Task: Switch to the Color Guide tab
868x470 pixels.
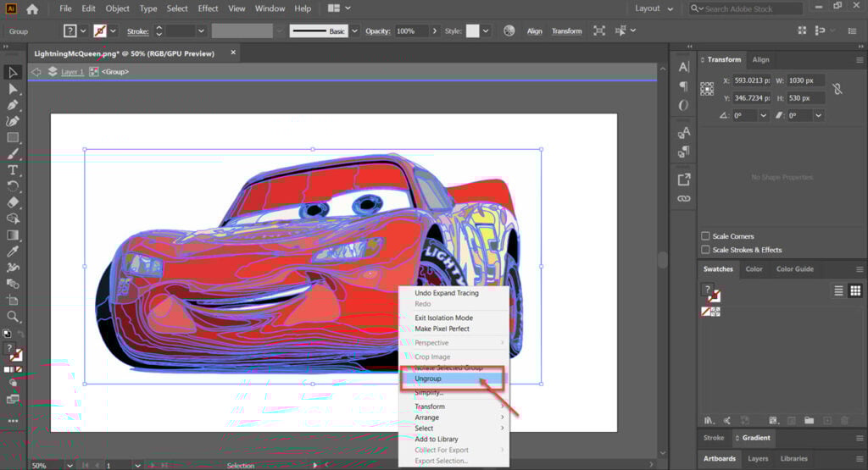Action: coord(794,269)
